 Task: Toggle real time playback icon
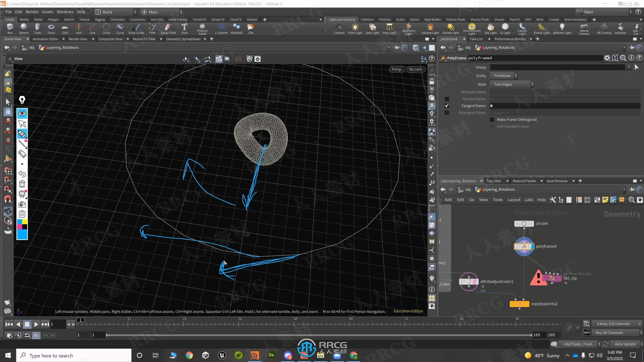tap(36, 335)
